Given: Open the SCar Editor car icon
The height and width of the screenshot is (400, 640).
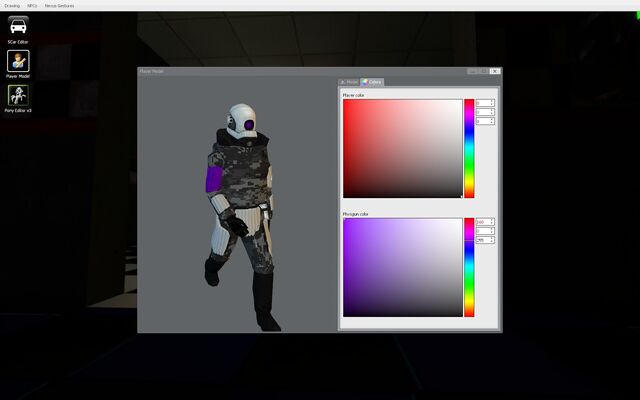Looking at the screenshot, I should (x=18, y=25).
